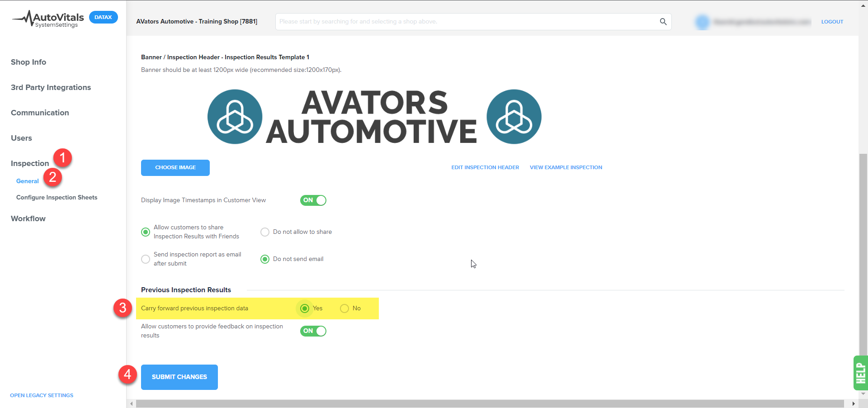
Task: Choose Yes for carry forward inspection data
Action: (x=305, y=308)
